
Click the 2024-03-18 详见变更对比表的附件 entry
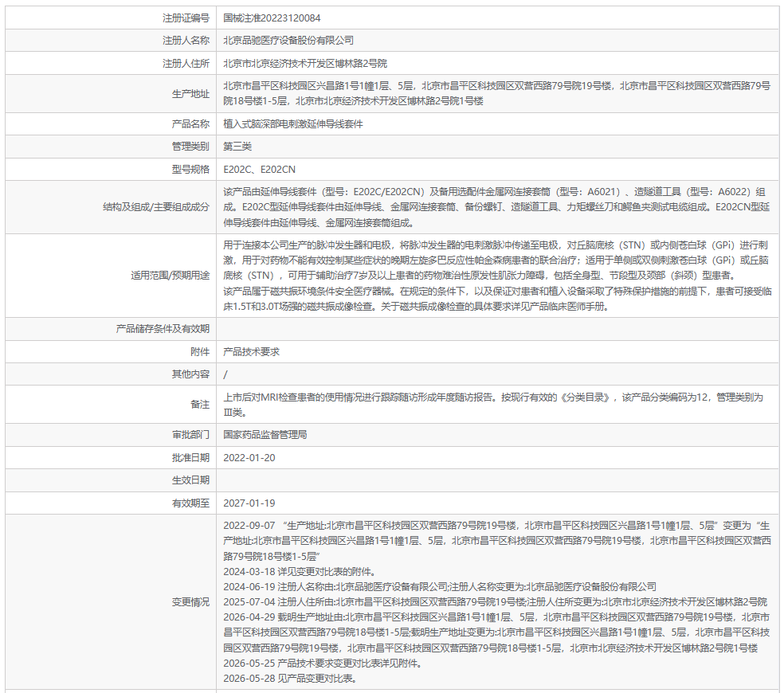pos(300,571)
